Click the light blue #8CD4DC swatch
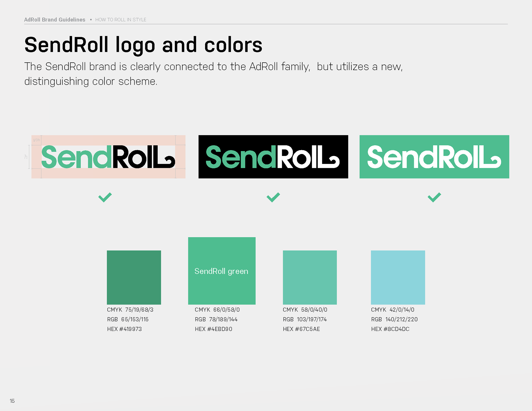The height and width of the screenshot is (411, 532). pos(398,278)
